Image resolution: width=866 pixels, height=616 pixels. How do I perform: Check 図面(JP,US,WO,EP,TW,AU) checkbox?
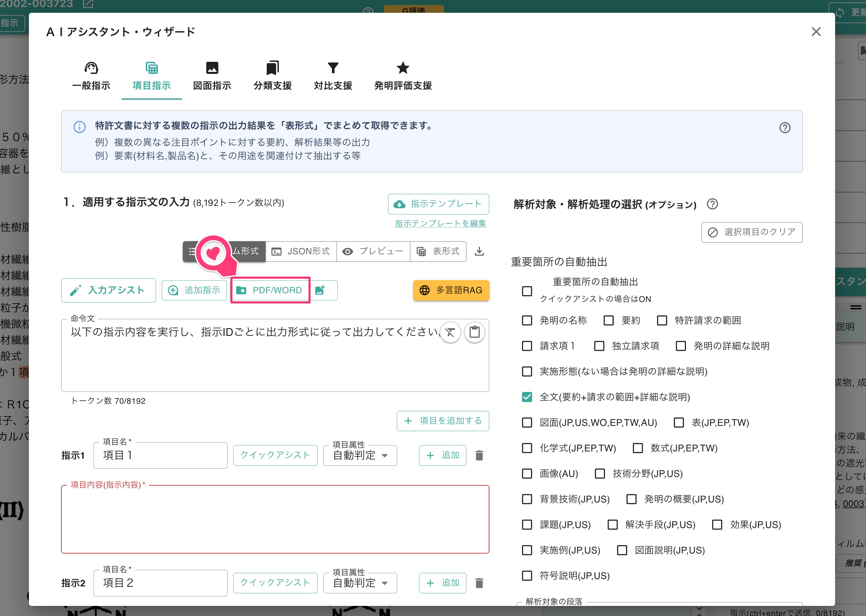[527, 423]
